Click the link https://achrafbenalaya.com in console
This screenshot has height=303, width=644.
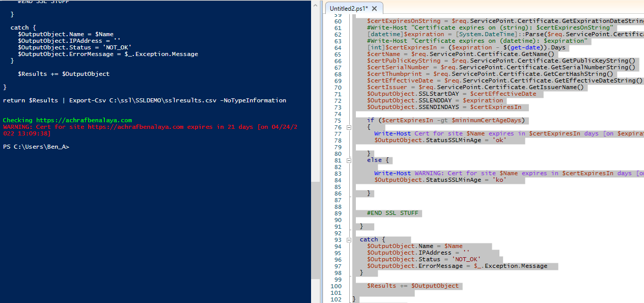pos(84,120)
